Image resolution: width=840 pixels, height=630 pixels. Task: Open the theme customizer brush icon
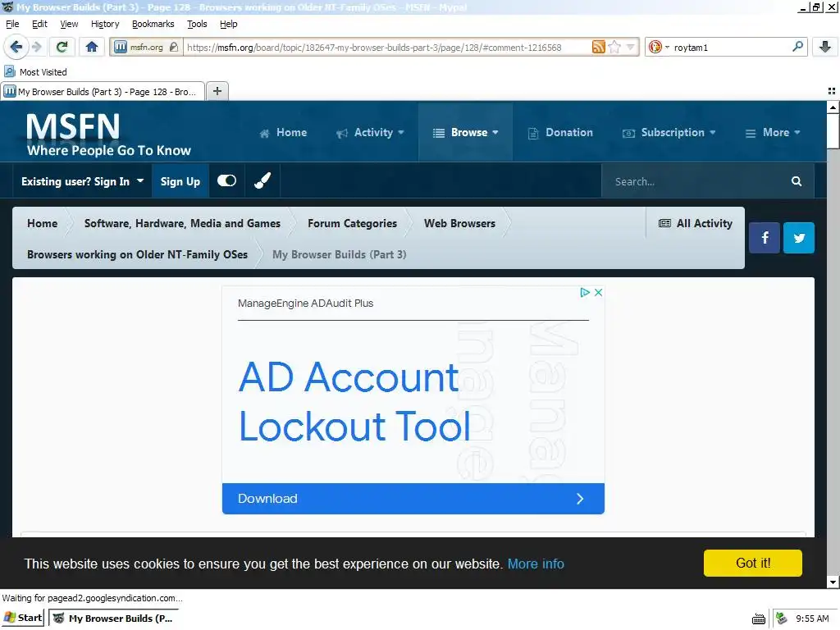pos(262,181)
